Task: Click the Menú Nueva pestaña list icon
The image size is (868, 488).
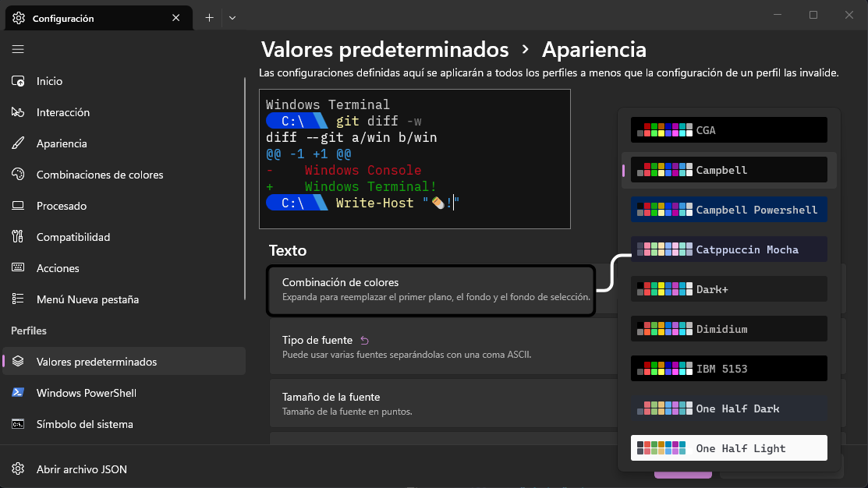Action: pyautogui.click(x=17, y=299)
